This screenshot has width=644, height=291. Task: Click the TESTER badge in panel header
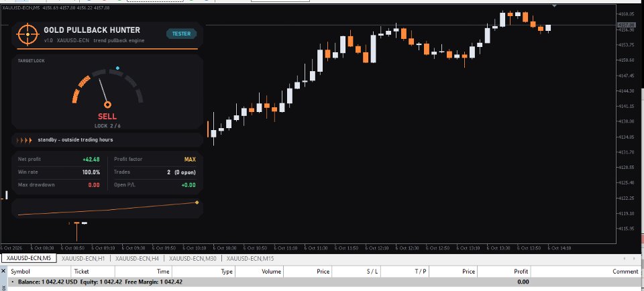[x=181, y=34]
